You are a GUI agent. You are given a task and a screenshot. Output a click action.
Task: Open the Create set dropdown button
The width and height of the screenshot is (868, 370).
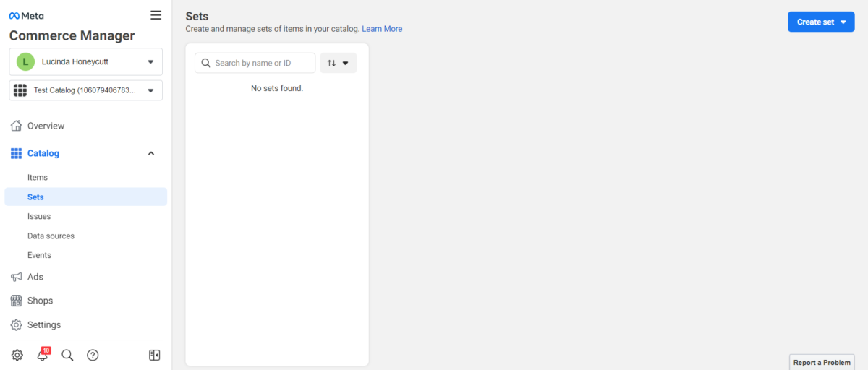(820, 22)
